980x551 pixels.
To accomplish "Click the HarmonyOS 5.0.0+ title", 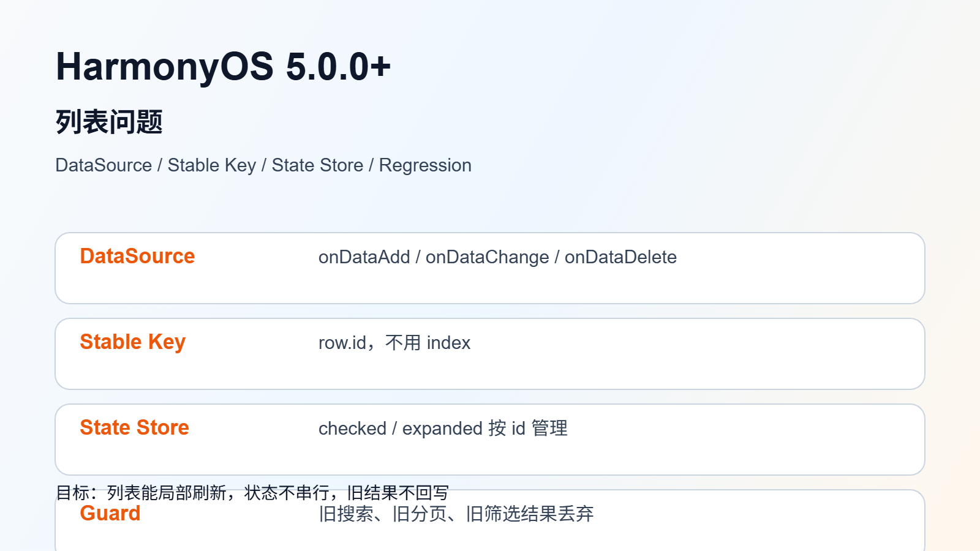I will coord(223,66).
